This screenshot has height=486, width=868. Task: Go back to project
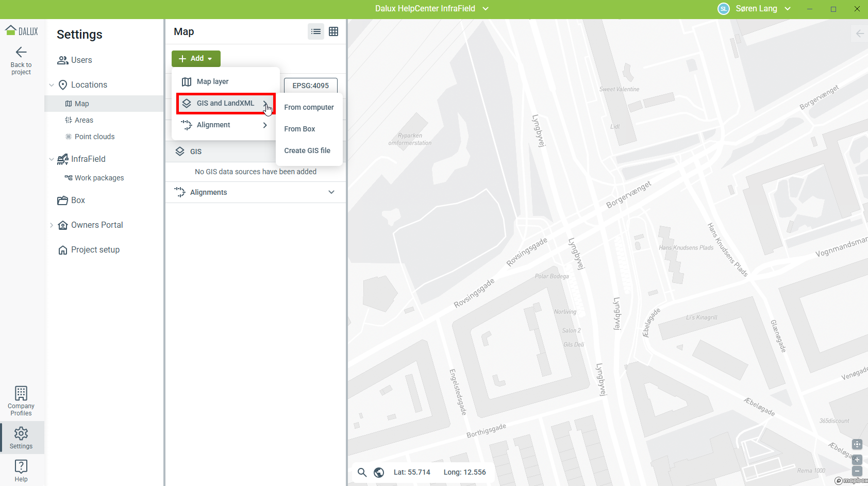coord(21,60)
